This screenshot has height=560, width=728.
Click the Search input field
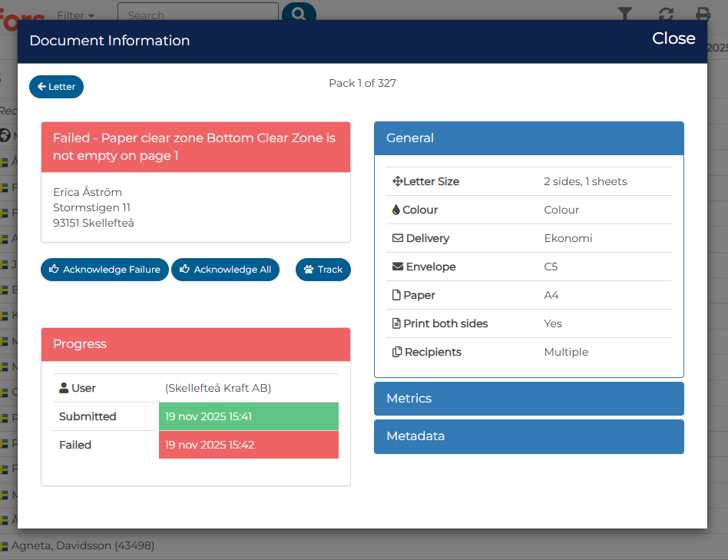click(x=198, y=14)
